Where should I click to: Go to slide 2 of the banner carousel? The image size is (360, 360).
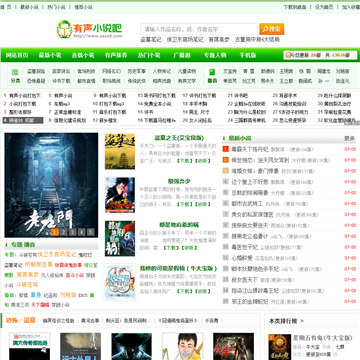tap(64, 232)
